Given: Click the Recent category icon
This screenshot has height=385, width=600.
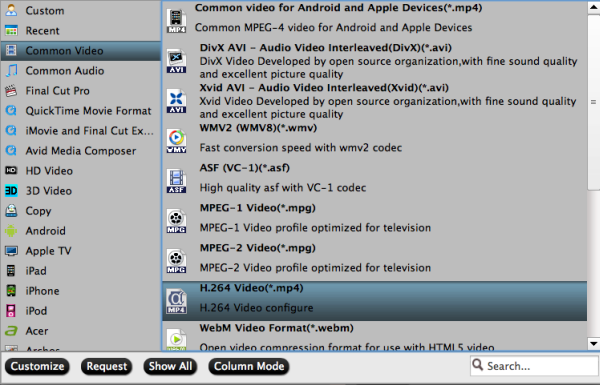Looking at the screenshot, I should point(11,31).
